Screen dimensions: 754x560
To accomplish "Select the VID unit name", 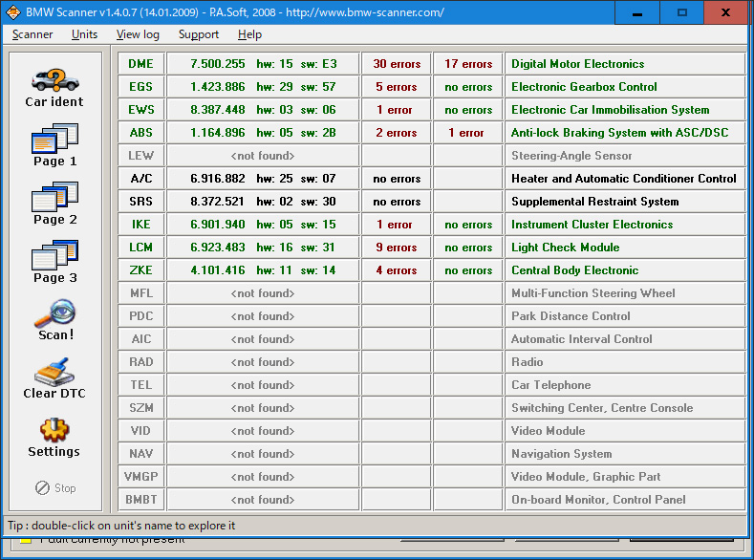I will point(141,431).
